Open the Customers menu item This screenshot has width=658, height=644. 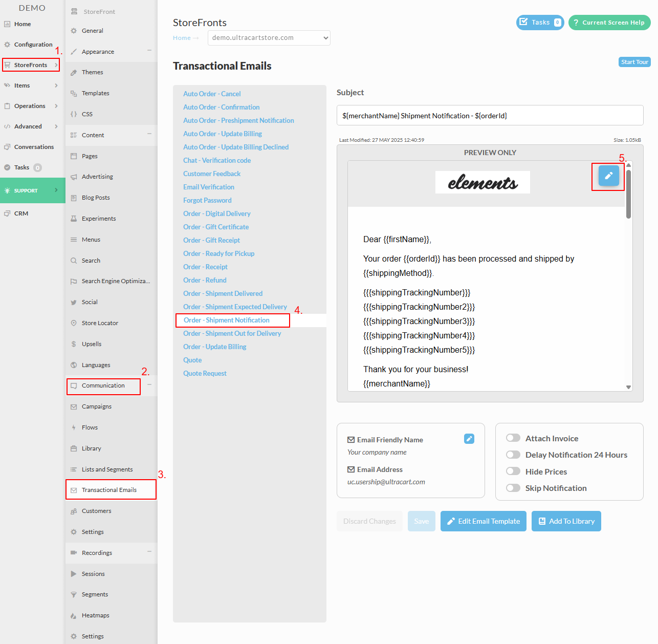[x=111, y=511]
